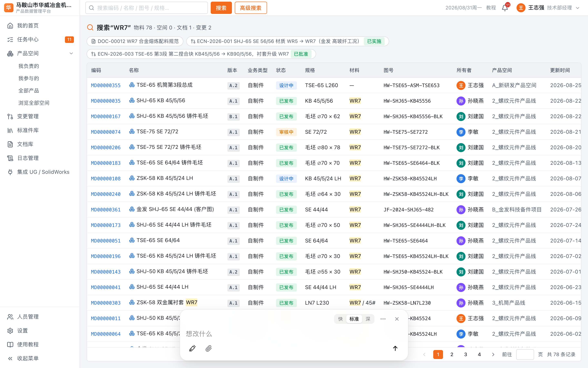This screenshot has height=368, width=588.
Task: Open part link MD00000355
Action: pyautogui.click(x=106, y=85)
